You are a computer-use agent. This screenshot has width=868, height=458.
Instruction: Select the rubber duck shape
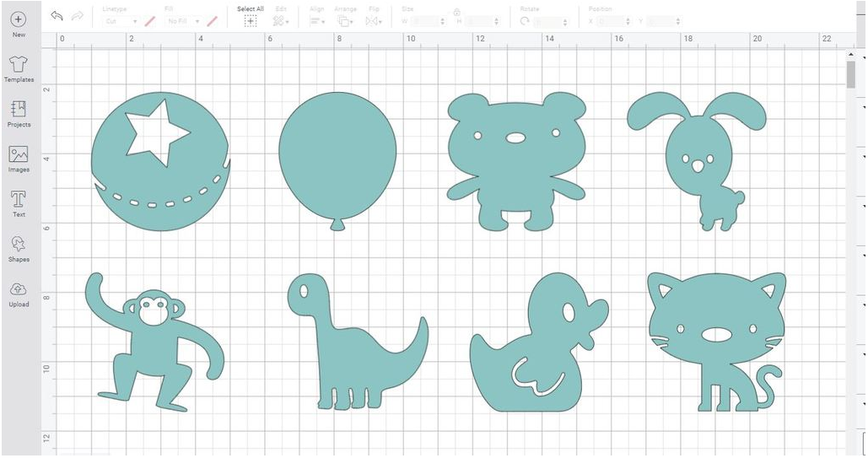click(531, 354)
